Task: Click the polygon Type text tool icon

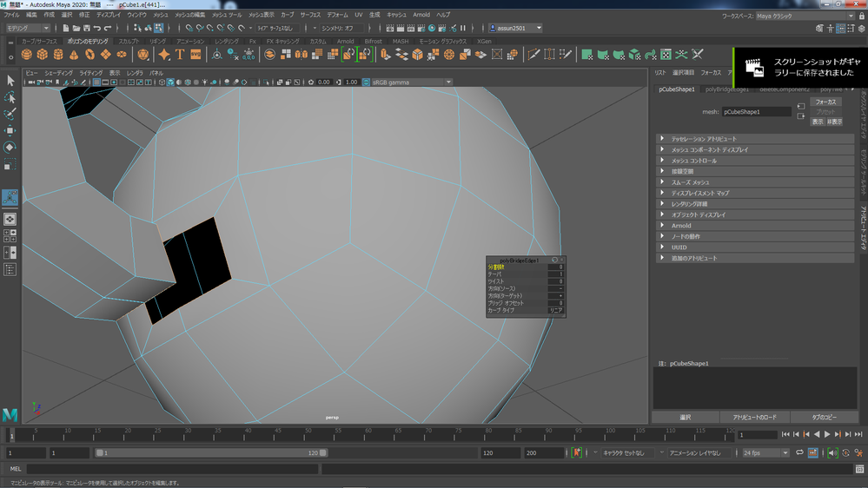Action: coord(180,55)
